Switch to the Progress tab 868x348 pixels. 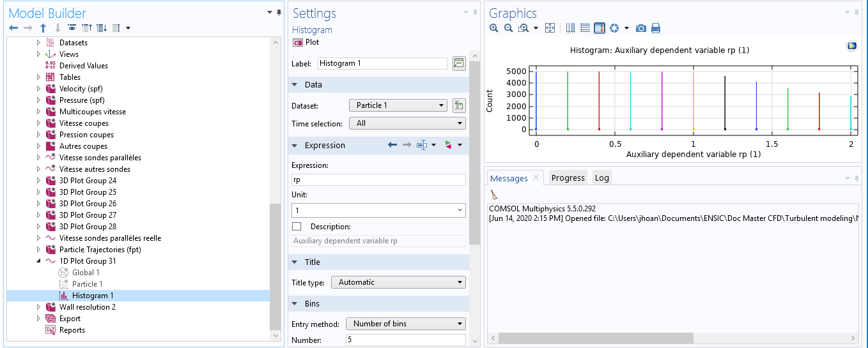point(568,178)
